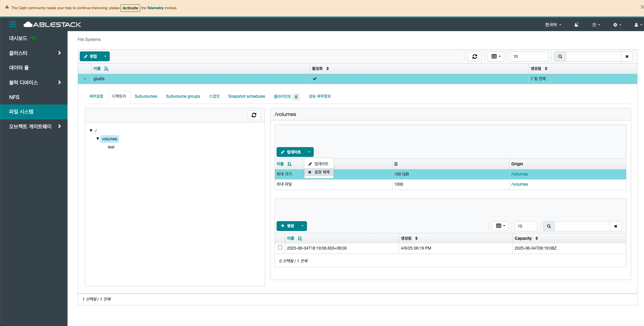Screen dimensions: 644x326
Task: Collapse the gluefs row details
Action: [85, 79]
